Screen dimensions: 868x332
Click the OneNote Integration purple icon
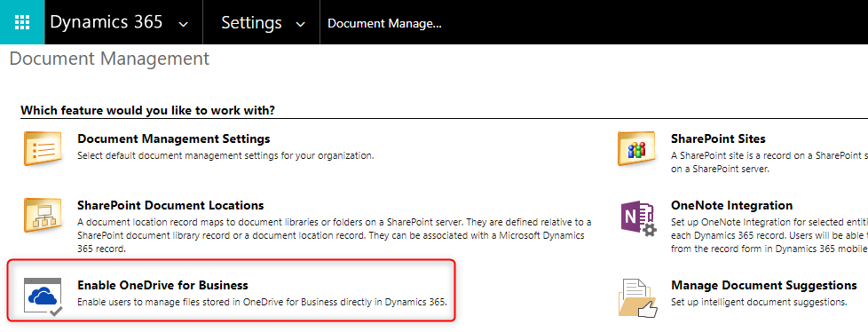[638, 218]
